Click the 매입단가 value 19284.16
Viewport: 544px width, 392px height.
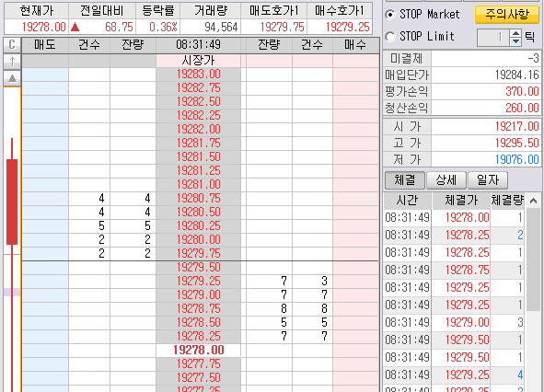pyautogui.click(x=517, y=75)
